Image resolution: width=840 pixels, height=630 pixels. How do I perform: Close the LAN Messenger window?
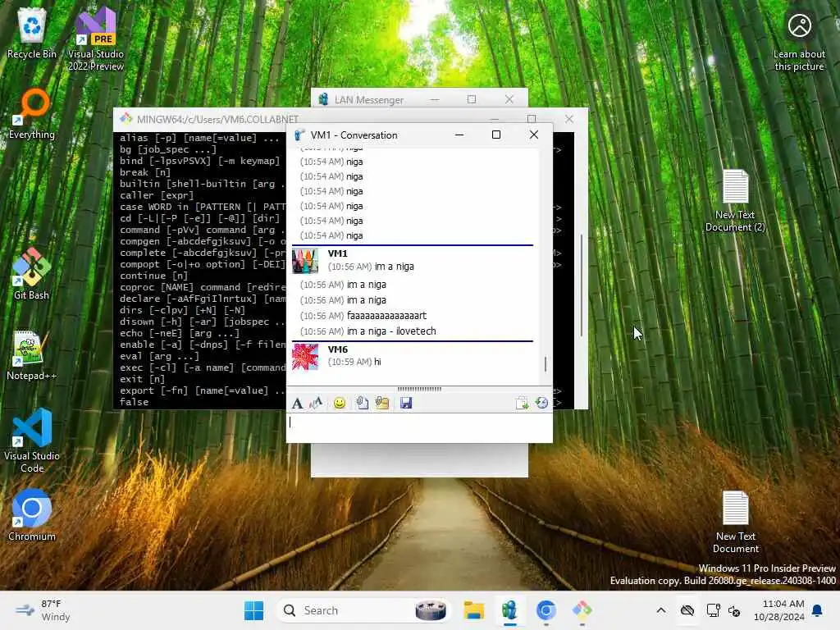(x=509, y=99)
